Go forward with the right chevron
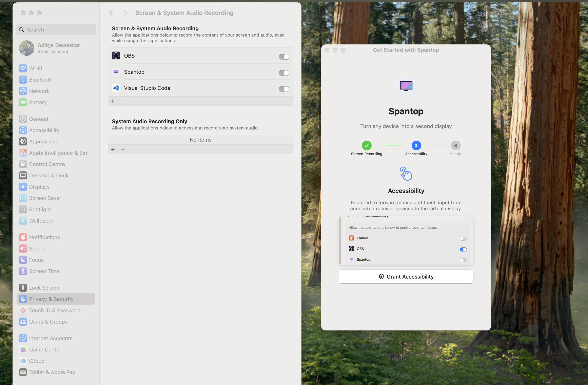Image resolution: width=588 pixels, height=385 pixels. tap(125, 13)
